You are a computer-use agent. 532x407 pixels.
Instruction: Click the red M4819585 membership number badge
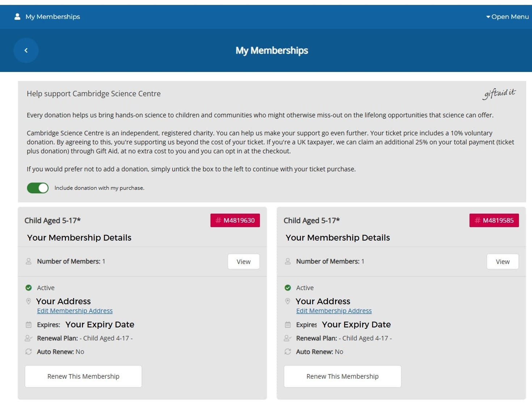494,220
